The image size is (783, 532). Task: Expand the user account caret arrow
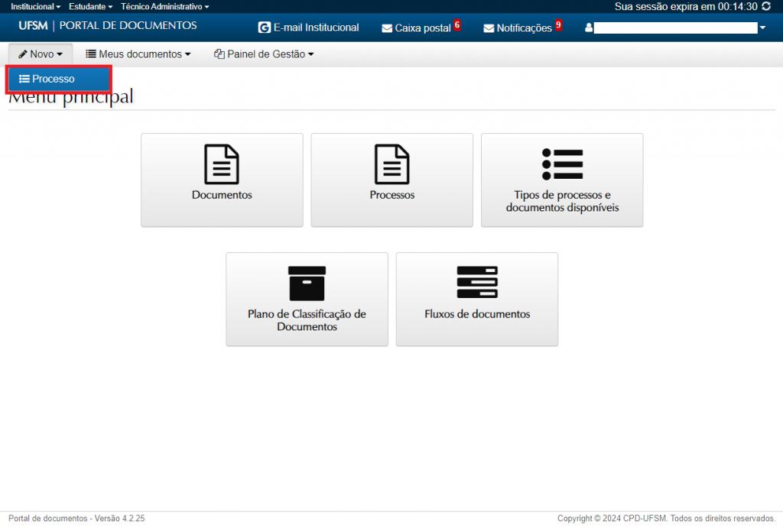point(762,28)
